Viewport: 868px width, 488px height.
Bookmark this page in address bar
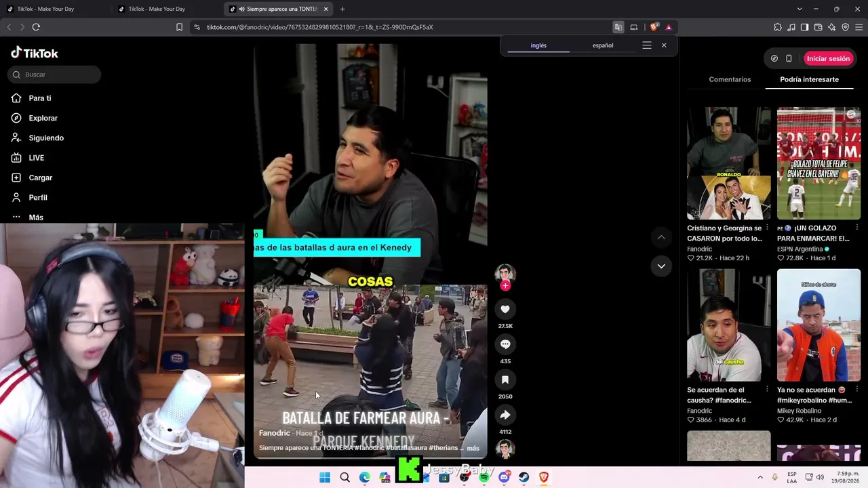click(x=179, y=27)
